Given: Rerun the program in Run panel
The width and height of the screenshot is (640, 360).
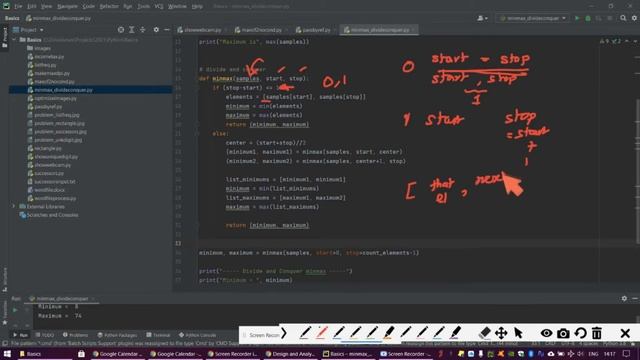Looking at the screenshot, I should coord(15,310).
